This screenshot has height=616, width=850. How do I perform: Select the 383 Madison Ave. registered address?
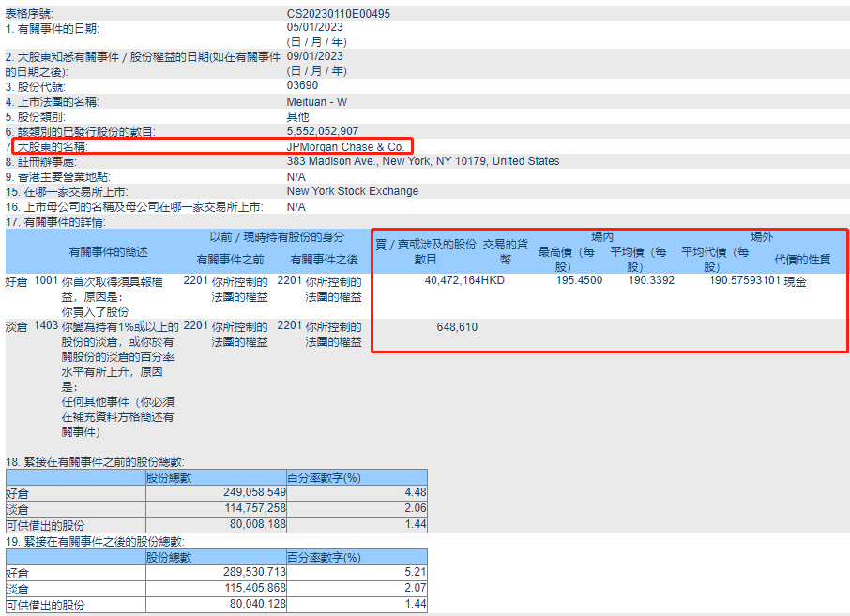point(422,161)
